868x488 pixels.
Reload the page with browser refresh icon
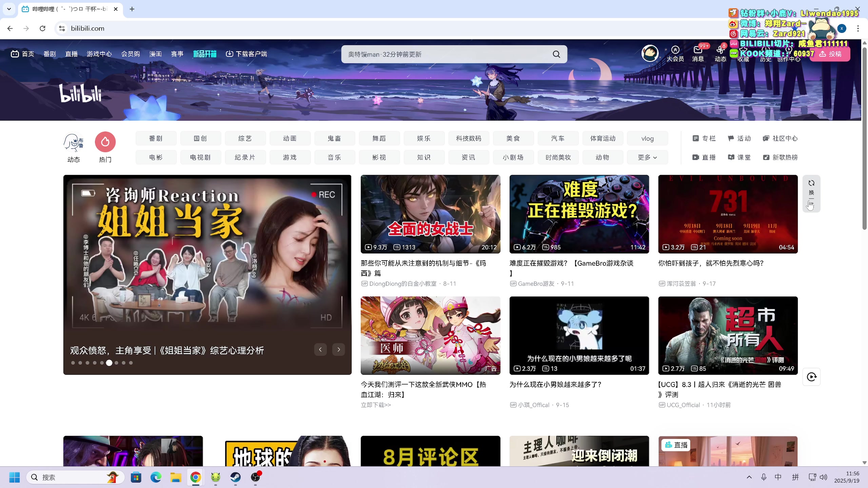coord(42,28)
